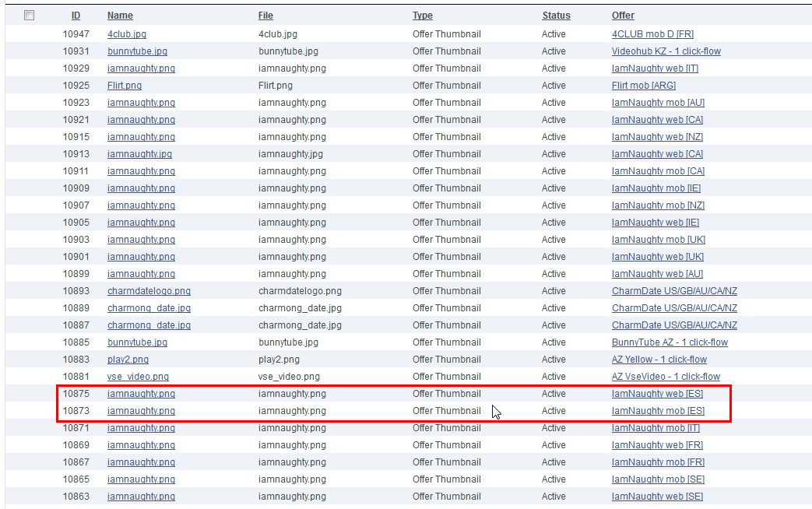Go to the CharmDate offer in row 10887

(674, 325)
